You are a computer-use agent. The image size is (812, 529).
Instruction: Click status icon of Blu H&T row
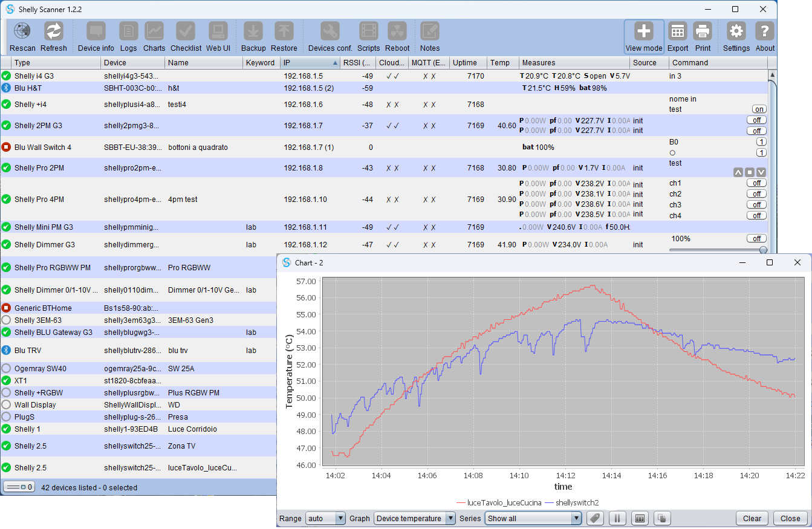click(x=6, y=88)
